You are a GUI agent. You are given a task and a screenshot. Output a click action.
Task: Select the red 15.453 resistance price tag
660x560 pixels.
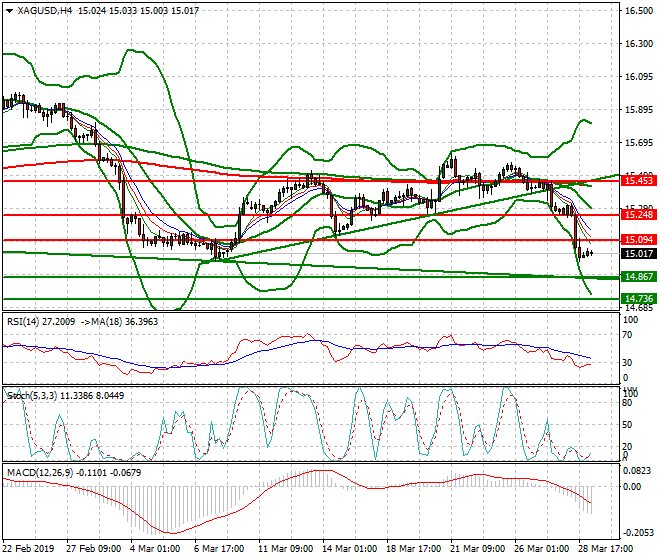tap(638, 181)
